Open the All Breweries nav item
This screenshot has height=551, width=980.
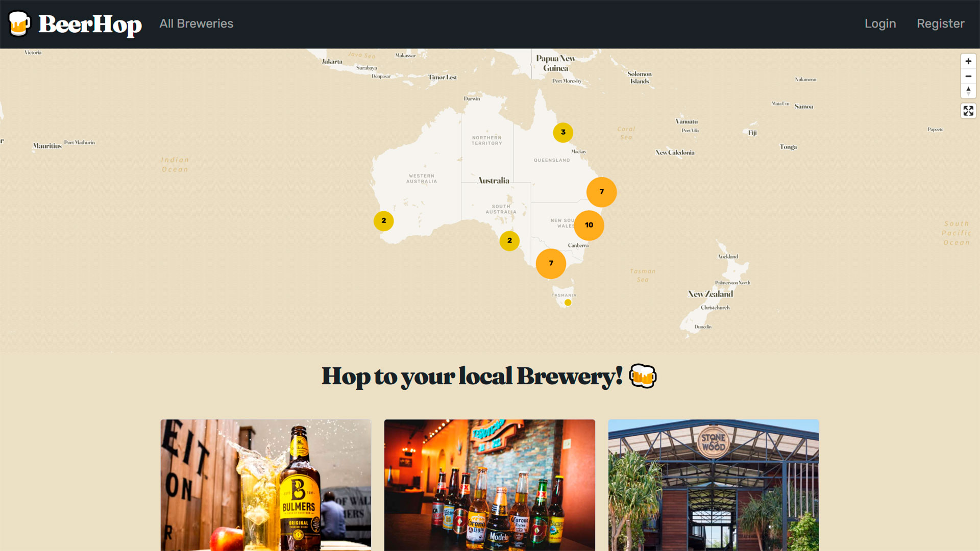(196, 23)
